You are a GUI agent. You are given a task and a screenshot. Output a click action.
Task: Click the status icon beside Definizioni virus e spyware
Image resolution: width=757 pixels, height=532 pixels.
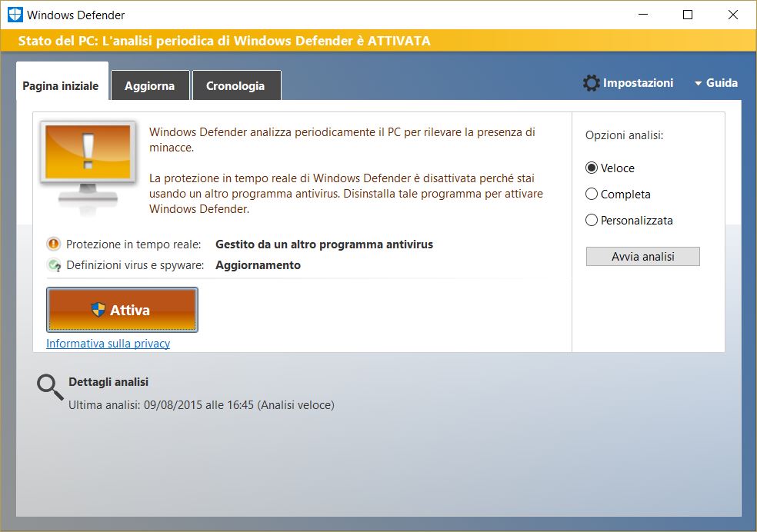54,264
